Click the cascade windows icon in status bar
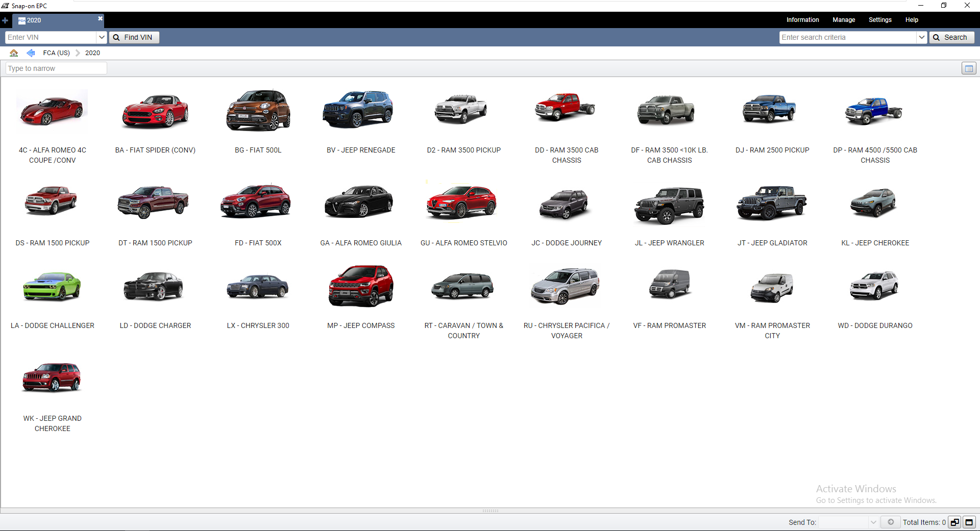The image size is (980, 531). tap(954, 522)
